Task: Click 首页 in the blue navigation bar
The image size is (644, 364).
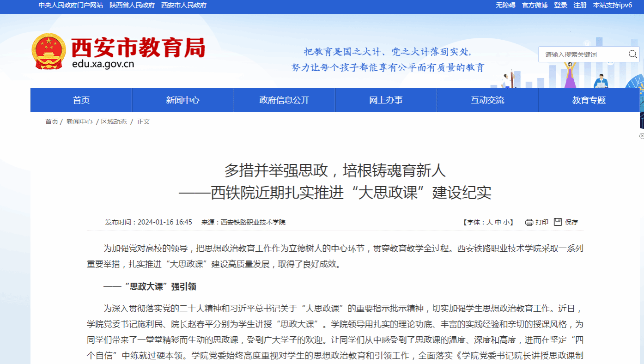Action: pos(81,100)
